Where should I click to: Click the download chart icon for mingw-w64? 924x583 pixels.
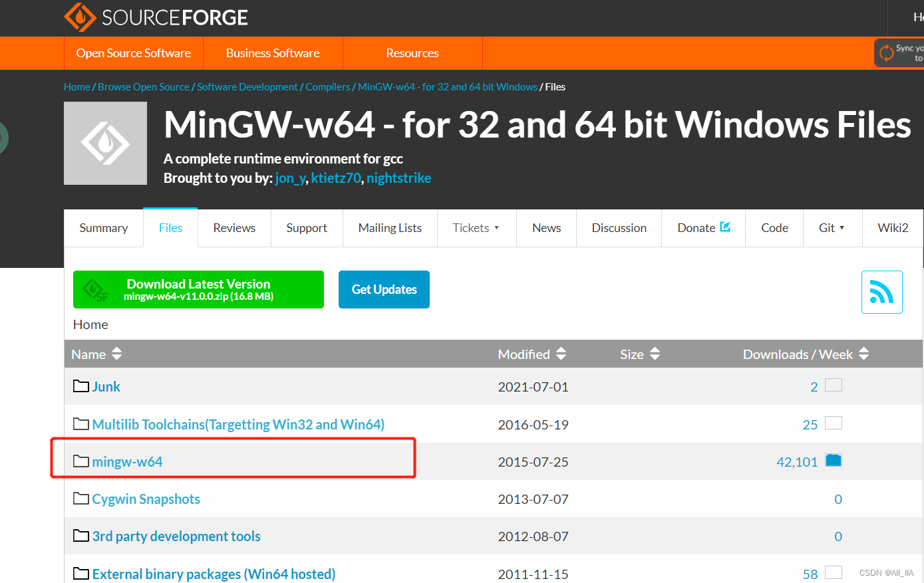click(834, 460)
